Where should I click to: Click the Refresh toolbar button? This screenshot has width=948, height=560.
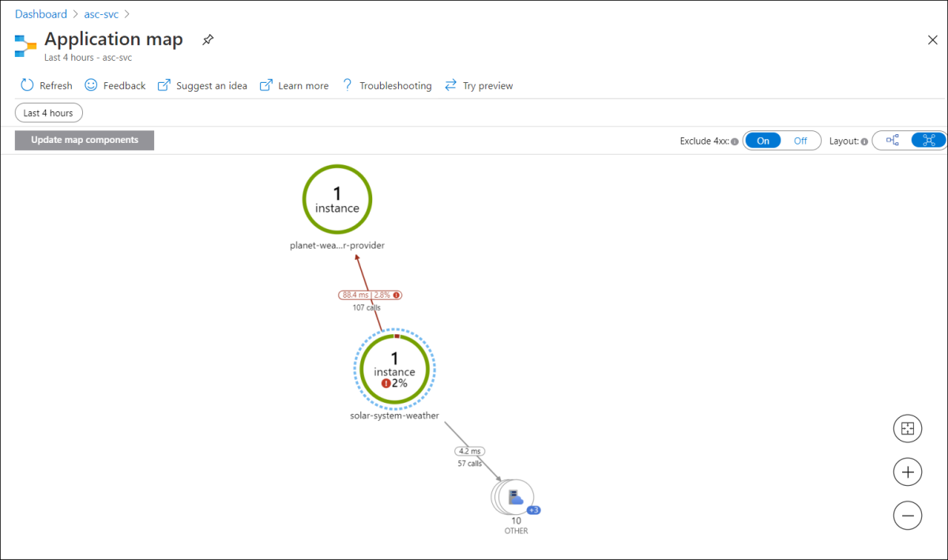pyautogui.click(x=47, y=85)
